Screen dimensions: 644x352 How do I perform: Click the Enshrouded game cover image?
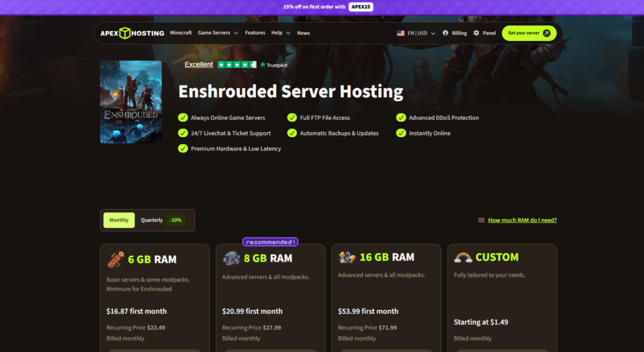click(131, 102)
